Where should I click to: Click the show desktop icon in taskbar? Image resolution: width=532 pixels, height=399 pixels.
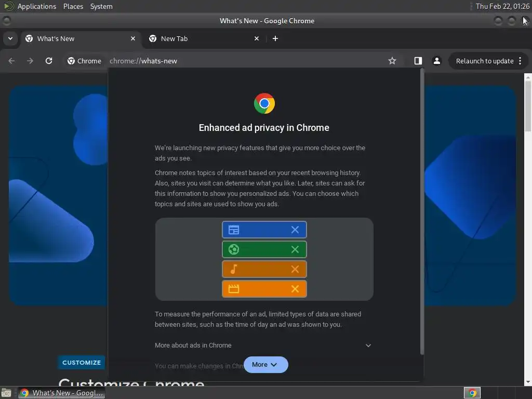point(6,393)
